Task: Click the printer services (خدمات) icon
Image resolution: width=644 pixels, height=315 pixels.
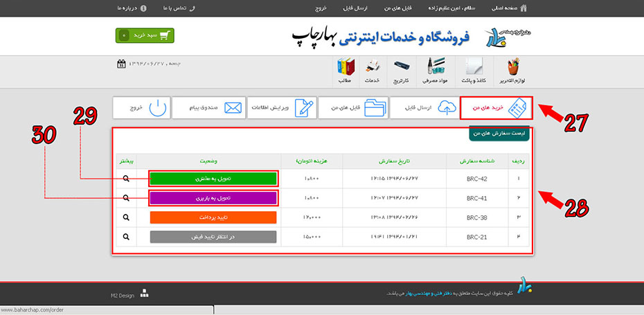Action: 373,71
